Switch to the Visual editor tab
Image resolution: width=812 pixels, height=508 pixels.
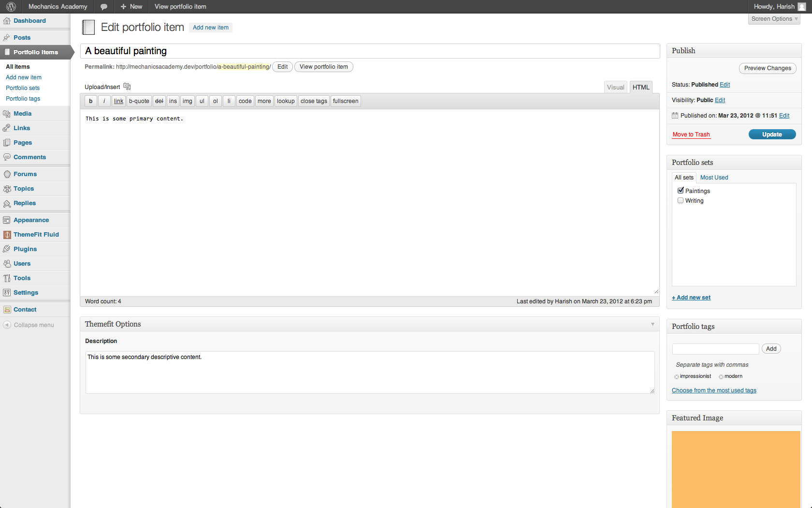click(x=615, y=87)
